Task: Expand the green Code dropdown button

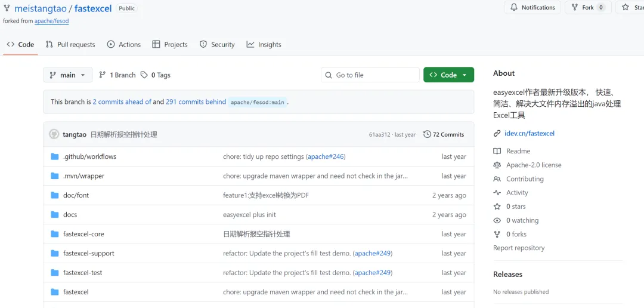Action: pyautogui.click(x=448, y=75)
